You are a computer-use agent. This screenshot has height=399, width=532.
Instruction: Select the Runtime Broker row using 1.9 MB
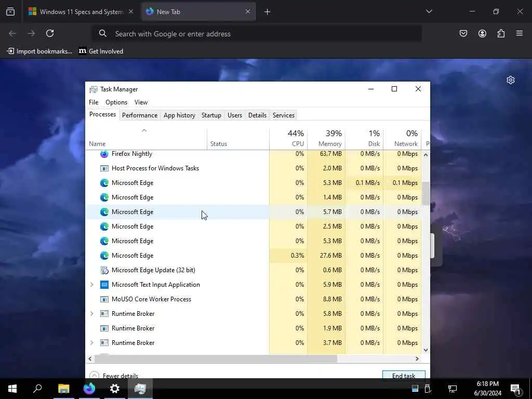[253, 328]
